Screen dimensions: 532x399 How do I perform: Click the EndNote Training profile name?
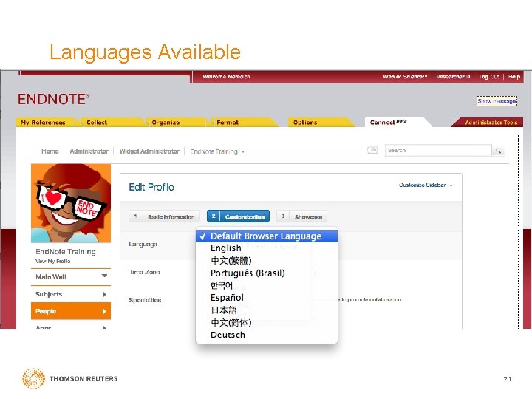66,251
